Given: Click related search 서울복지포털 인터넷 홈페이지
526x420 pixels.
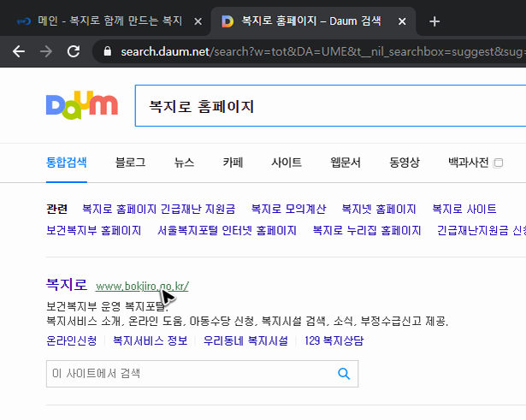Looking at the screenshot, I should point(228,230).
